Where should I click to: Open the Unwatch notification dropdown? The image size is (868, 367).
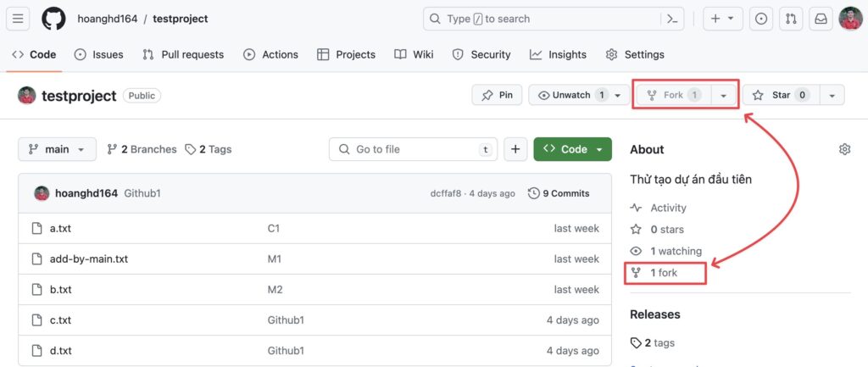[579, 95]
